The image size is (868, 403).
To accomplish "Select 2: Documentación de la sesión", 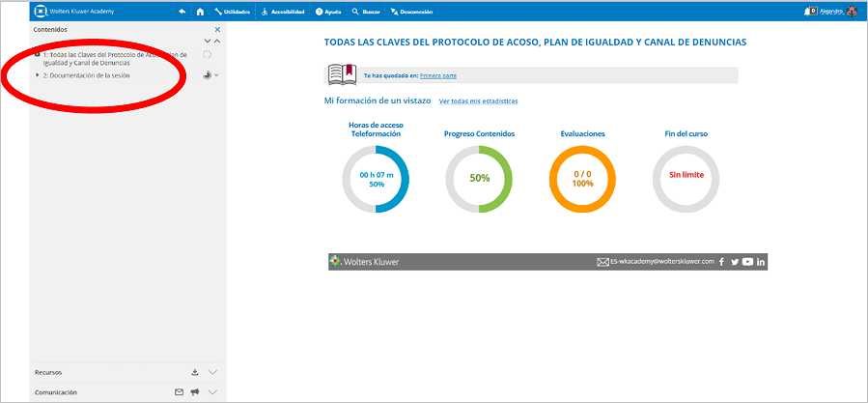I will (x=86, y=75).
